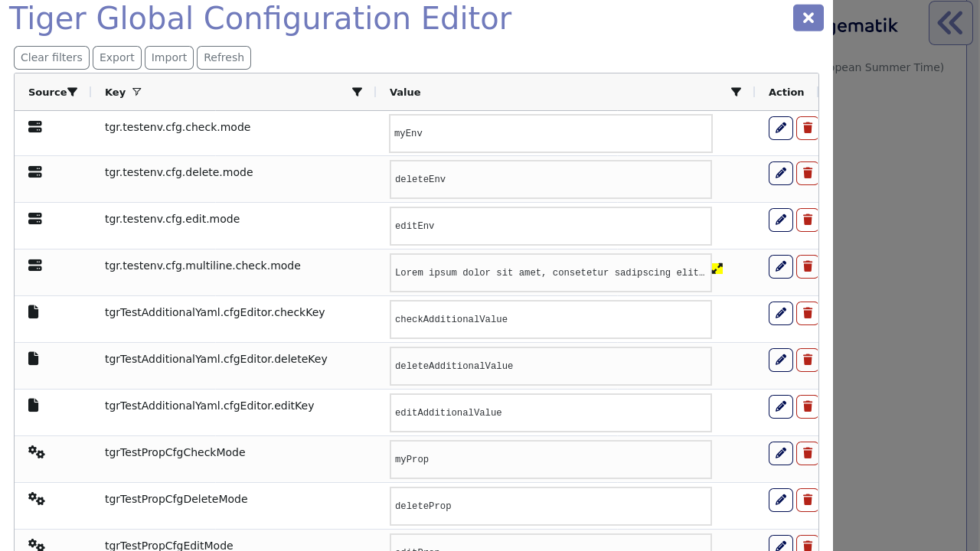Edit the cfgEditor.deleteKey entry

click(x=781, y=360)
